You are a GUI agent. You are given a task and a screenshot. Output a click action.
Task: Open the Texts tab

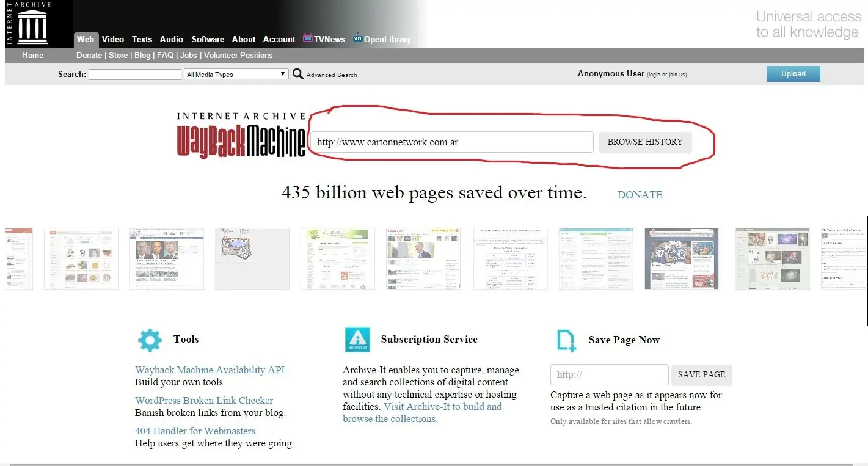[x=142, y=39]
